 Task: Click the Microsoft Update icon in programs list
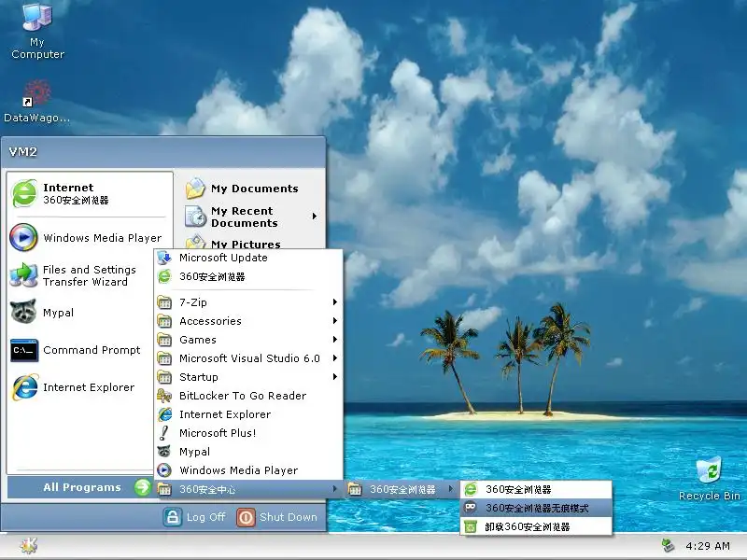pos(164,258)
